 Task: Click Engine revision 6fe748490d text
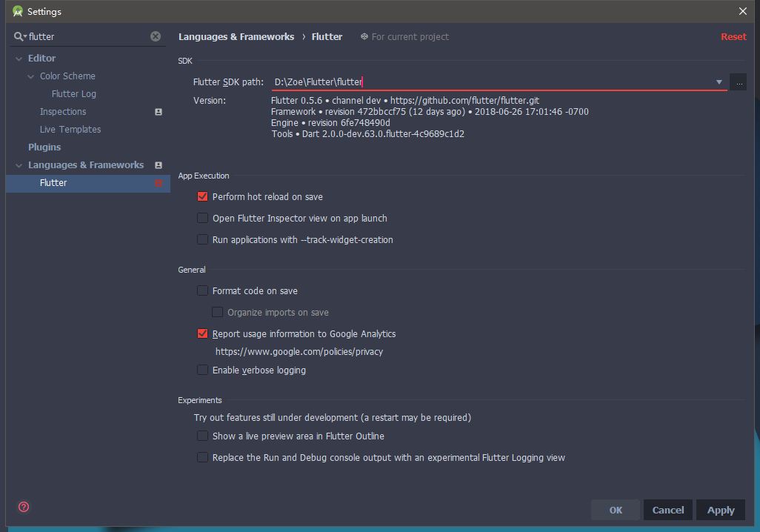point(330,123)
